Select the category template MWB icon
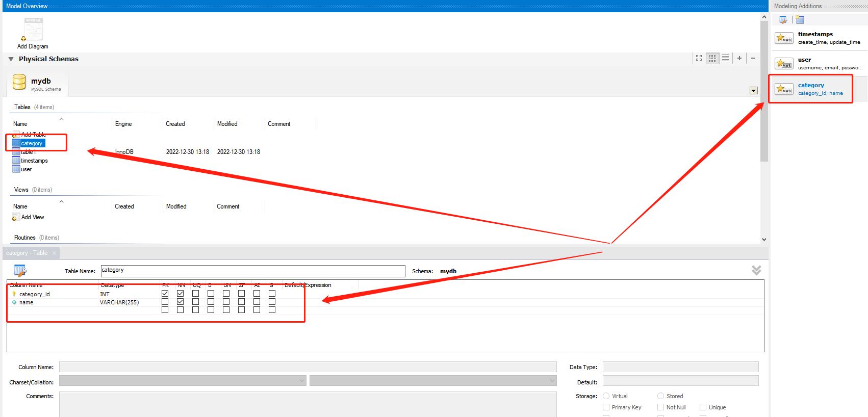 tap(784, 89)
